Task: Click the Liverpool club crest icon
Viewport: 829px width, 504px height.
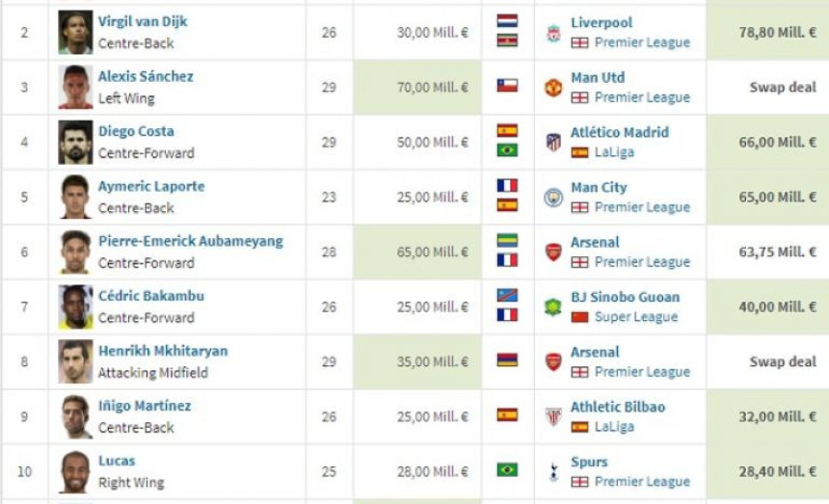Action: (x=553, y=33)
